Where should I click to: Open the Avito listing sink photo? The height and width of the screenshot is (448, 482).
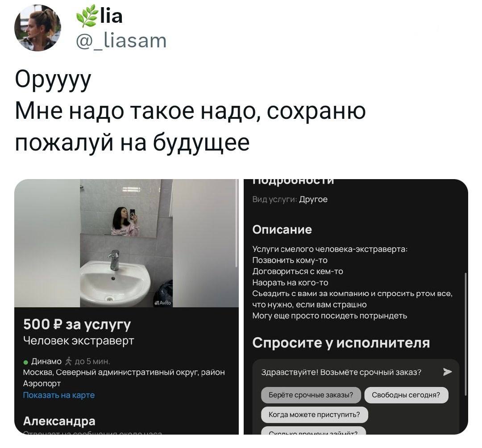click(x=126, y=243)
